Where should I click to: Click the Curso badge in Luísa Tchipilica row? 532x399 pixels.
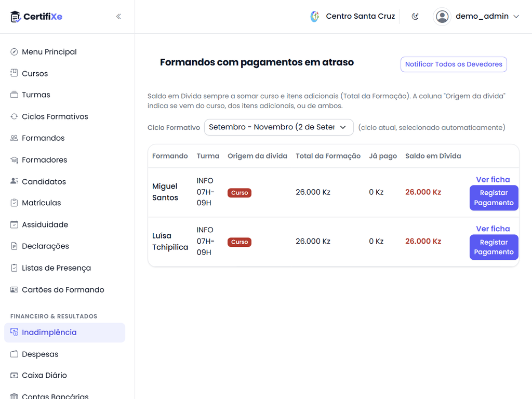point(240,242)
